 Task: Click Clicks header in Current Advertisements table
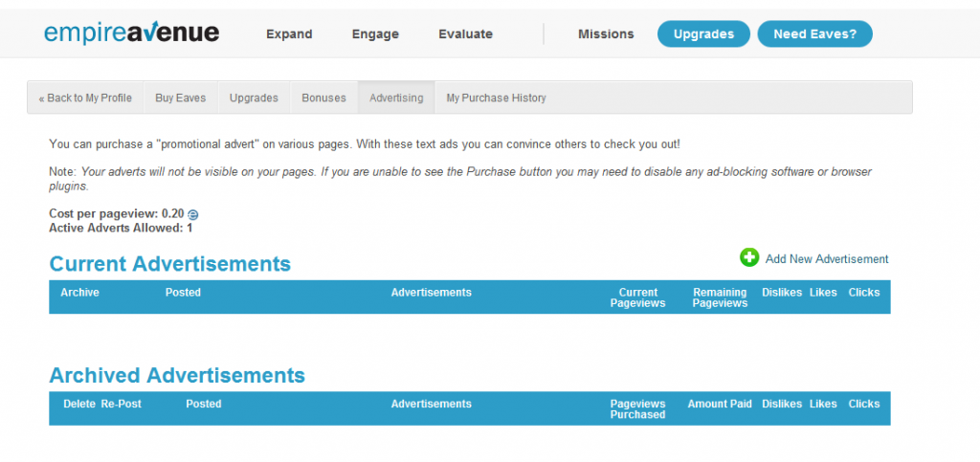(864, 292)
